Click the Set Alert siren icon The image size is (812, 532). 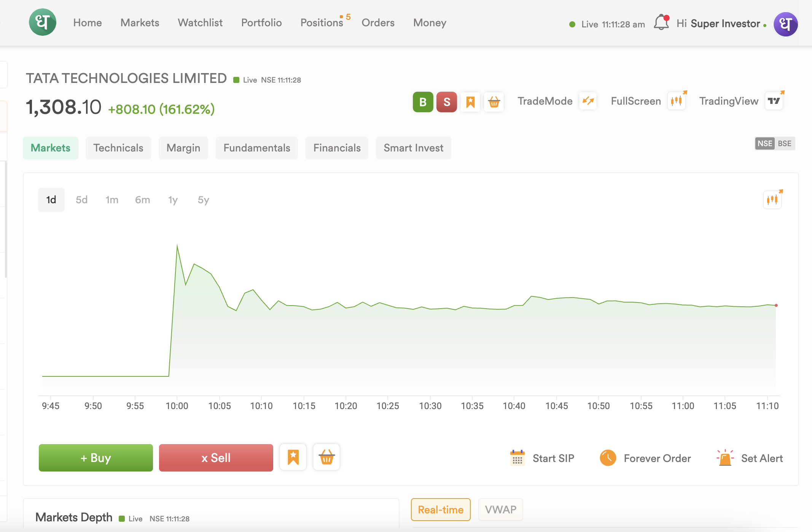tap(725, 458)
